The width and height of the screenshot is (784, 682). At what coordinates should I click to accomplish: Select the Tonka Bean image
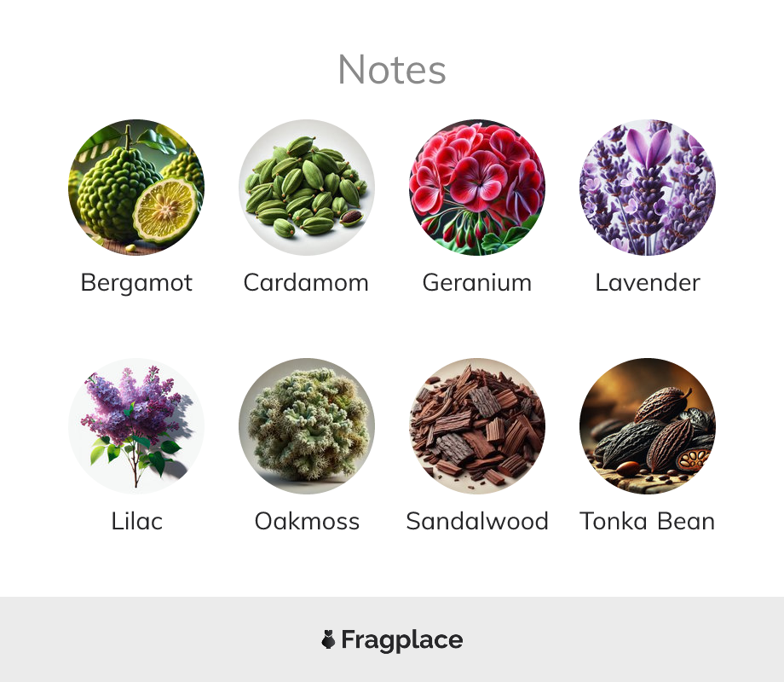[x=648, y=425]
